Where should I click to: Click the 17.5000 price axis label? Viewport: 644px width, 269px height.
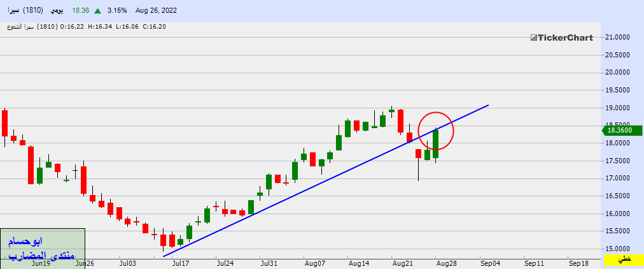tap(619, 161)
